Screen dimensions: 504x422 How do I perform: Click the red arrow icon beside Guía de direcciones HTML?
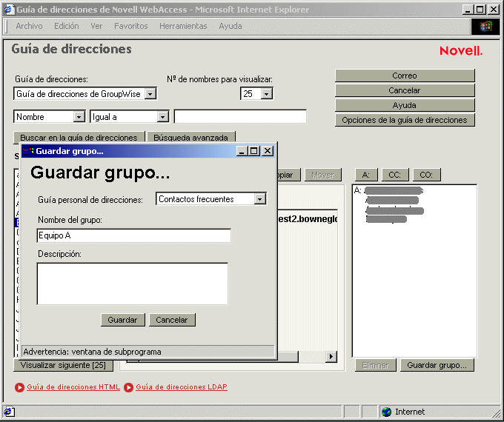point(19,387)
